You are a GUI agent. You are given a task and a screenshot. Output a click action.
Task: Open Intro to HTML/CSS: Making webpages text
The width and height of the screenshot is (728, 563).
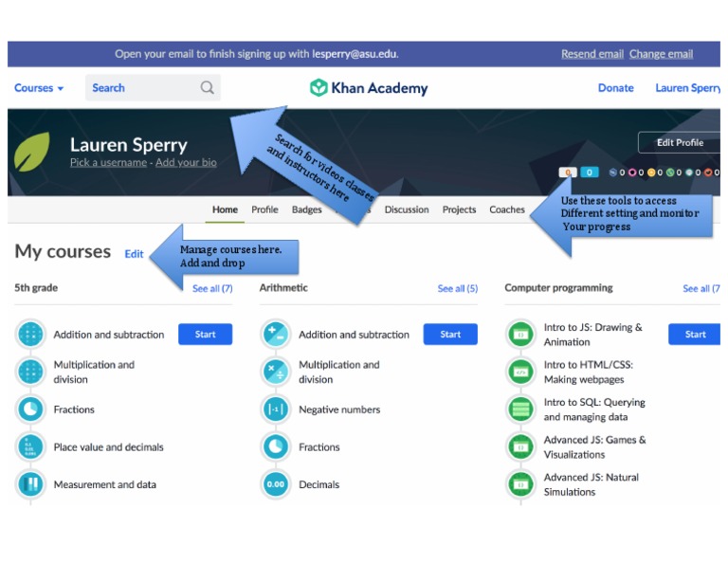pyautogui.click(x=589, y=372)
